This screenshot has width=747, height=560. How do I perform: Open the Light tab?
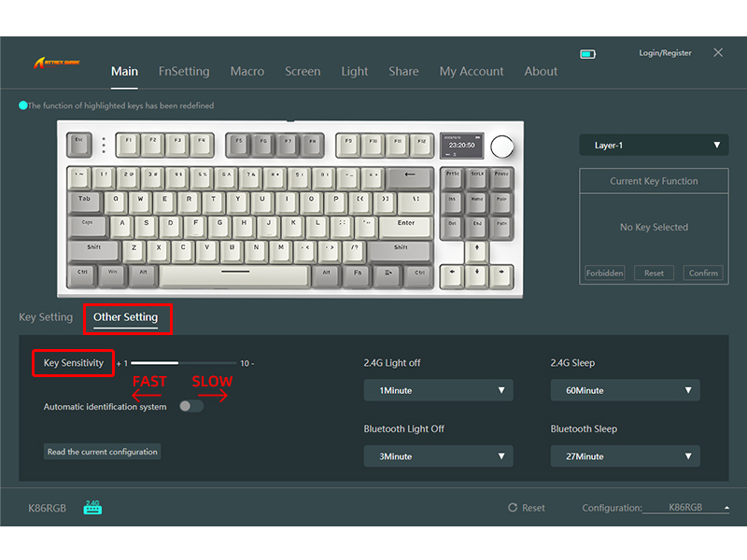point(355,72)
